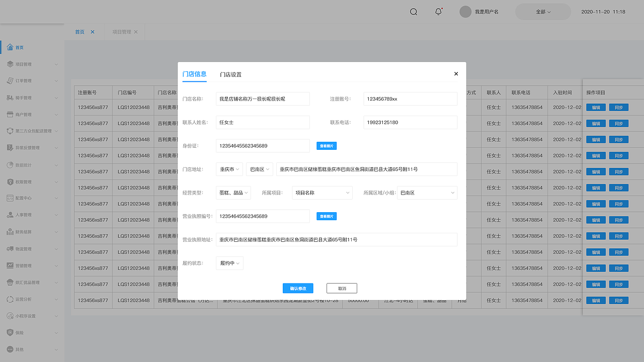This screenshot has height=362, width=644.
Task: Switch to the 项目管理 page tab
Action: [x=121, y=32]
